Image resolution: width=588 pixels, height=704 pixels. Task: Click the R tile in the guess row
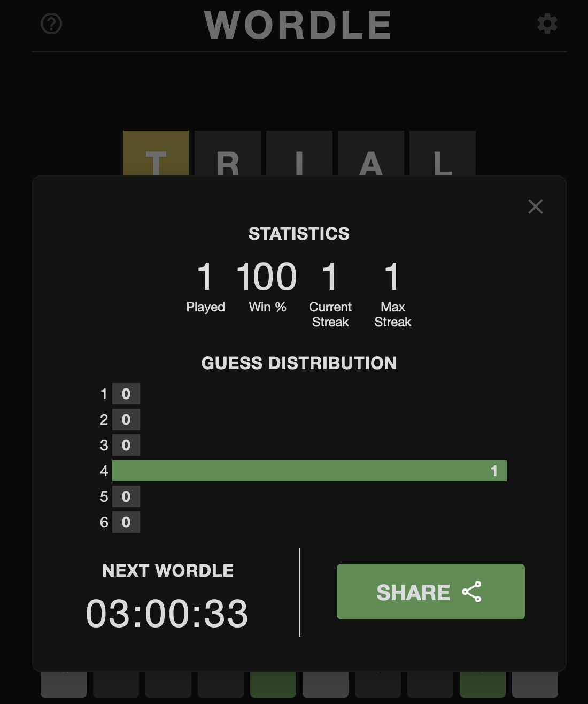point(228,154)
